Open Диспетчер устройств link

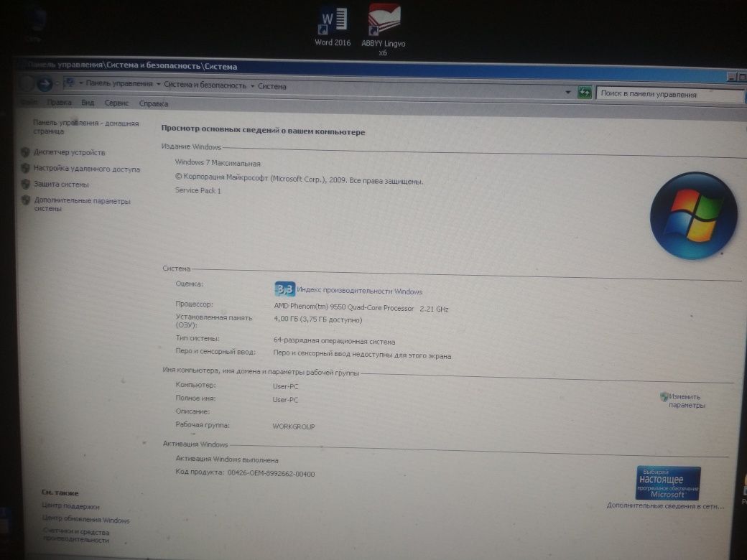pos(70,152)
